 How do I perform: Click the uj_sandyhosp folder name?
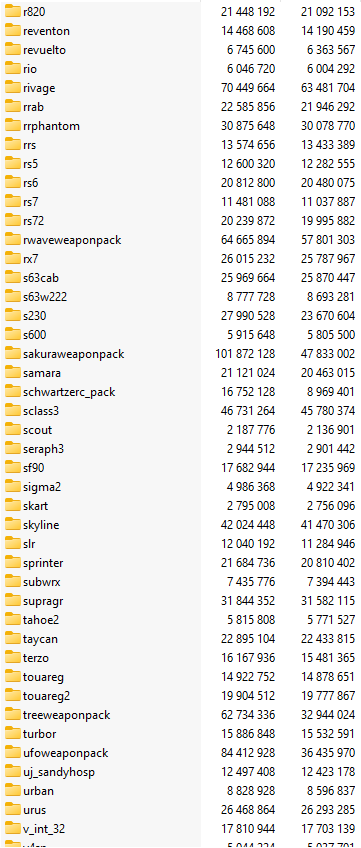[x=59, y=772]
